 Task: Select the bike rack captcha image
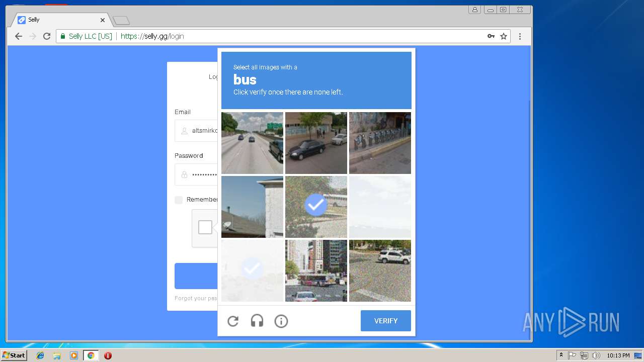click(x=380, y=143)
